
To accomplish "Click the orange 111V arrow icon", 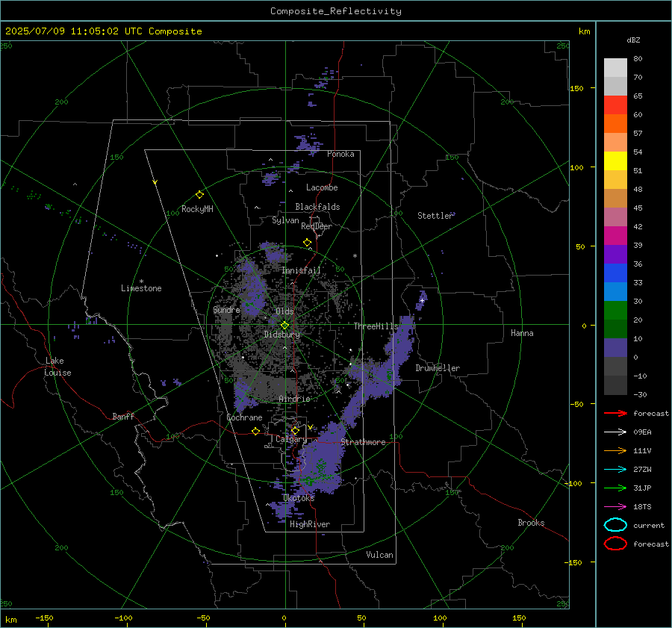I will pos(615,450).
